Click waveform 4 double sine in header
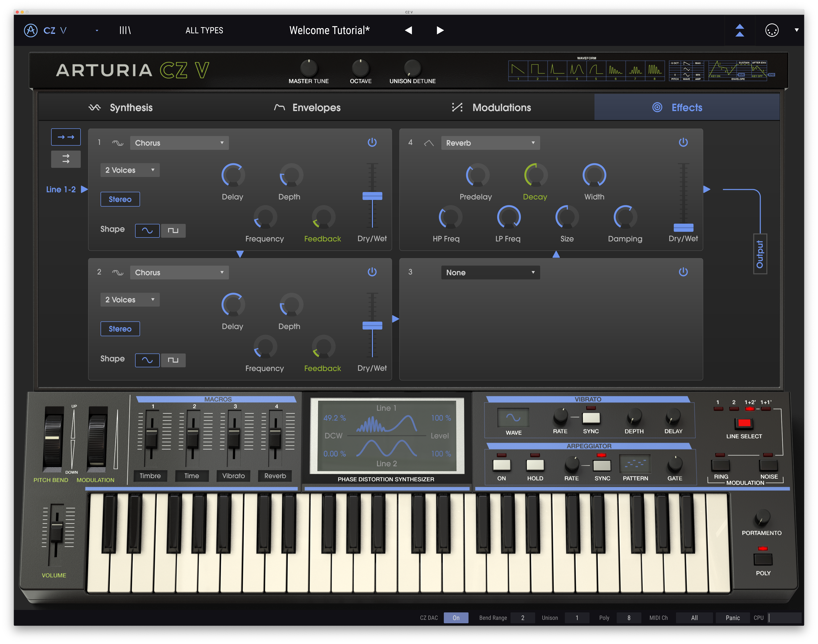 click(576, 70)
